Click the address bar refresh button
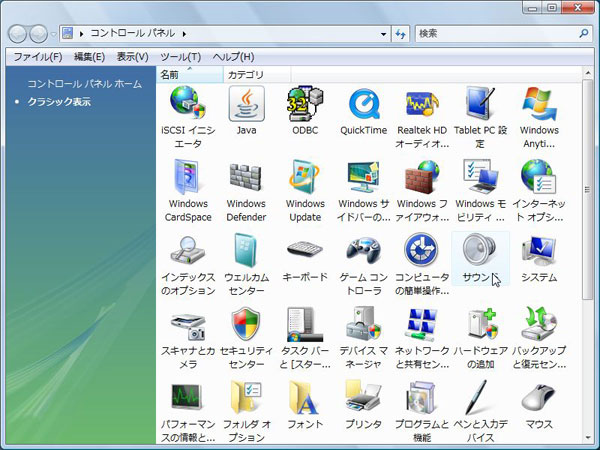Viewport: 600px width, 450px height. click(401, 34)
